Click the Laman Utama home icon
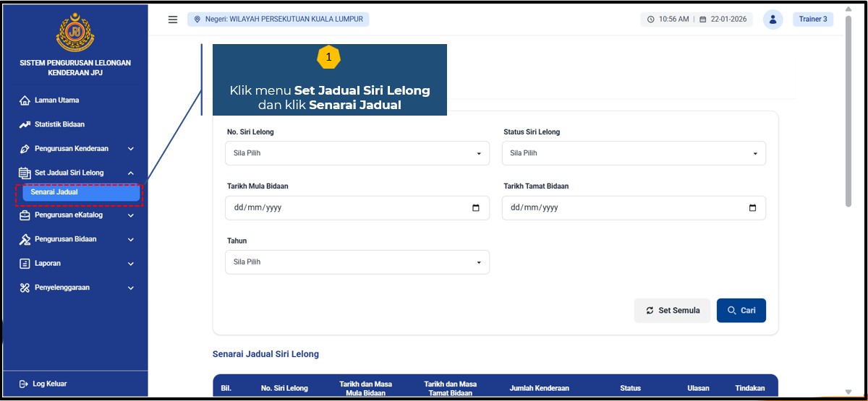Screen dimensions: 868x401 [x=25, y=100]
